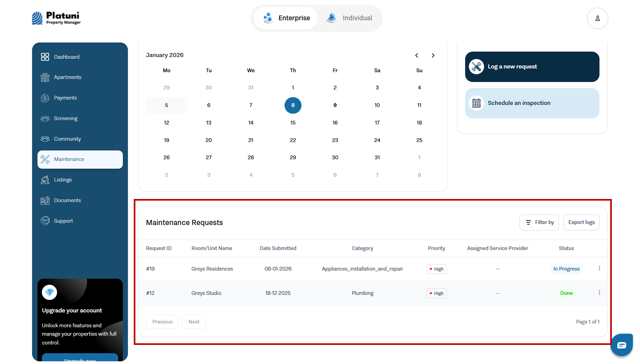Viewport: 640px width, 364px height.
Task: Open the Apartments menu item
Action: pos(80,77)
